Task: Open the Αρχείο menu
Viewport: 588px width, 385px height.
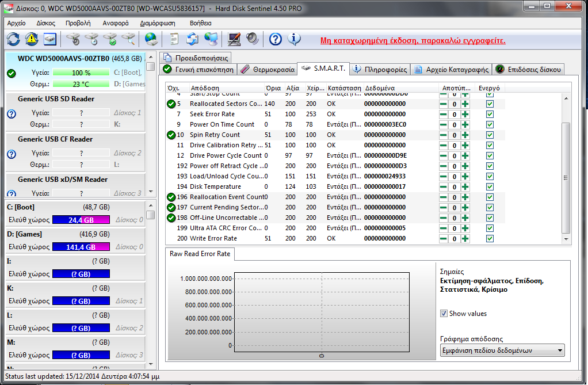Action: click(17, 23)
